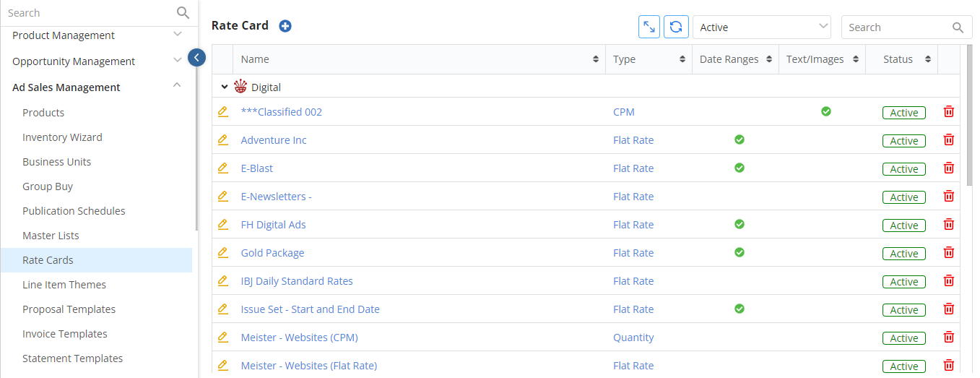Select Publication Schedules menu item
Viewport: 980px width, 378px height.
(74, 211)
